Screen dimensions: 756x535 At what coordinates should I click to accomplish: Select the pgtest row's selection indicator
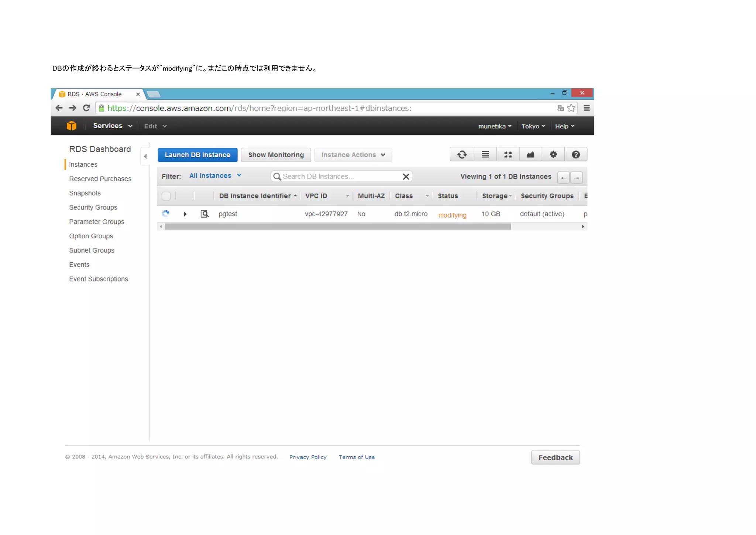pyautogui.click(x=166, y=213)
